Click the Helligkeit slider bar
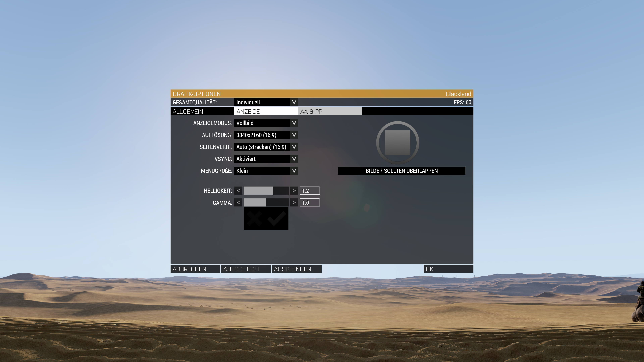The image size is (644, 362). 266,191
